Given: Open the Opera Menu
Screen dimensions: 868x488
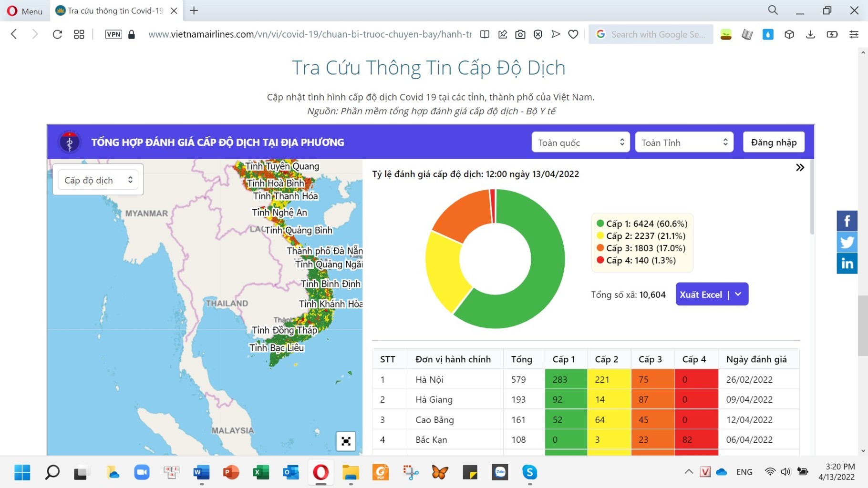Looking at the screenshot, I should pos(25,11).
